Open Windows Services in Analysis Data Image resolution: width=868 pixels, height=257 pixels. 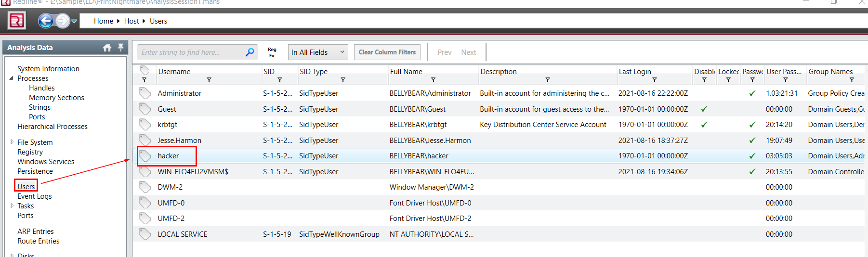click(46, 162)
